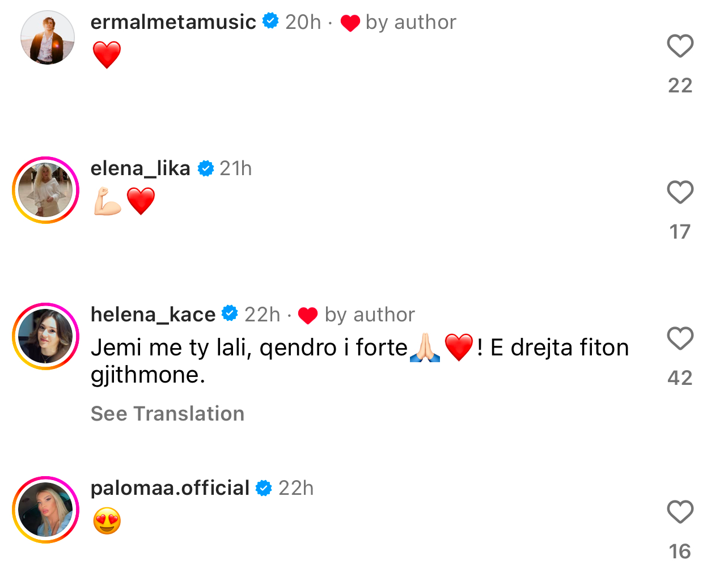Click the 42 likes count

680,378
